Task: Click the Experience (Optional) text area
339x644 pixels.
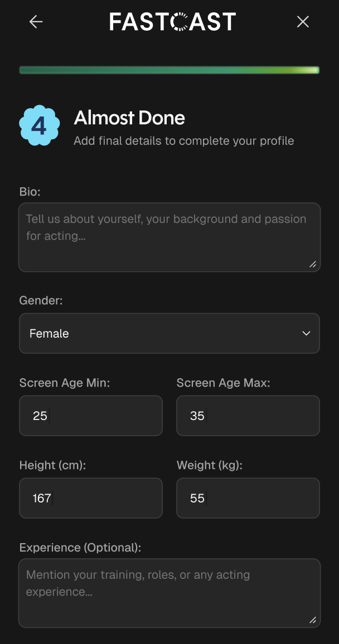Action: [169, 593]
